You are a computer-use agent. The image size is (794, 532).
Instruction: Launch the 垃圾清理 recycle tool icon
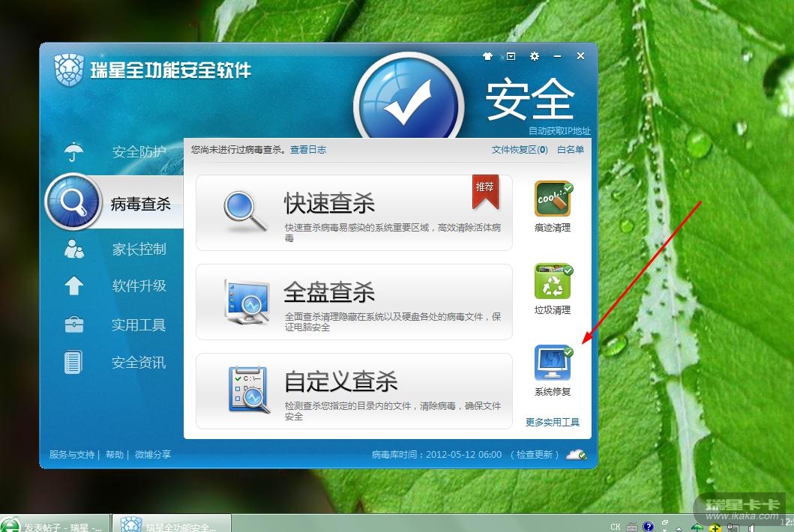pyautogui.click(x=553, y=282)
